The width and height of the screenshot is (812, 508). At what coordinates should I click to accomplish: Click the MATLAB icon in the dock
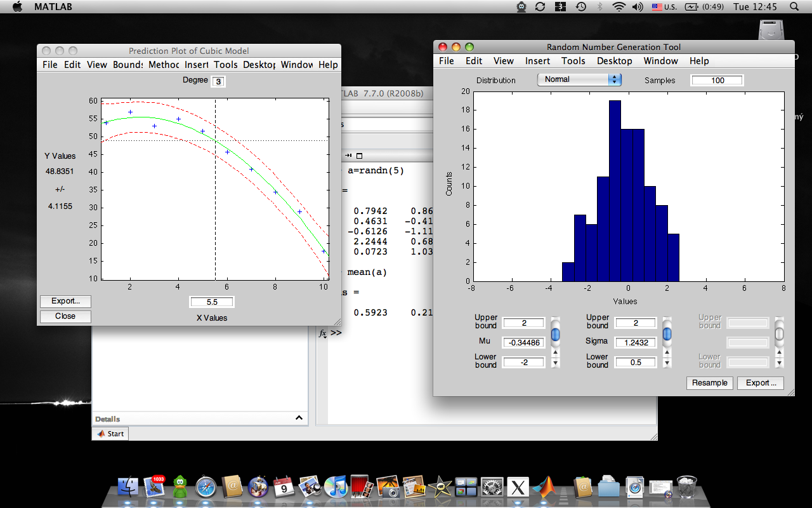click(x=544, y=487)
